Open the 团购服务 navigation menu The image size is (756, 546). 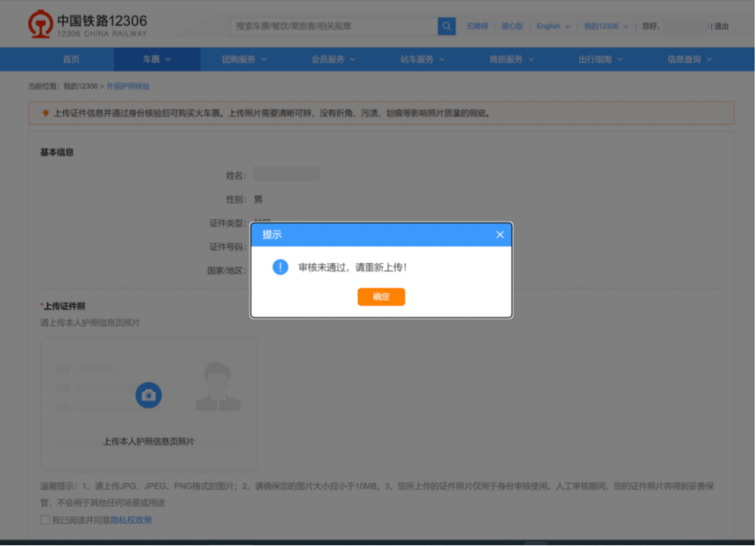click(244, 59)
